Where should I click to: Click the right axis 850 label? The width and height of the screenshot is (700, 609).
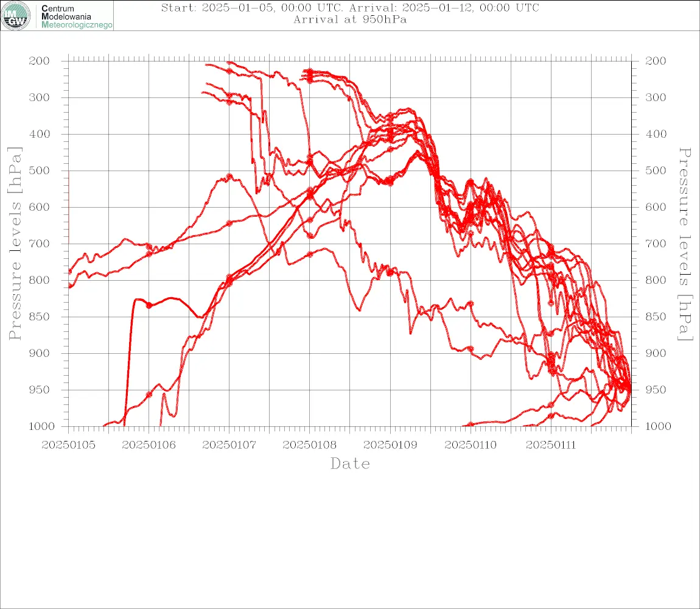tap(656, 317)
